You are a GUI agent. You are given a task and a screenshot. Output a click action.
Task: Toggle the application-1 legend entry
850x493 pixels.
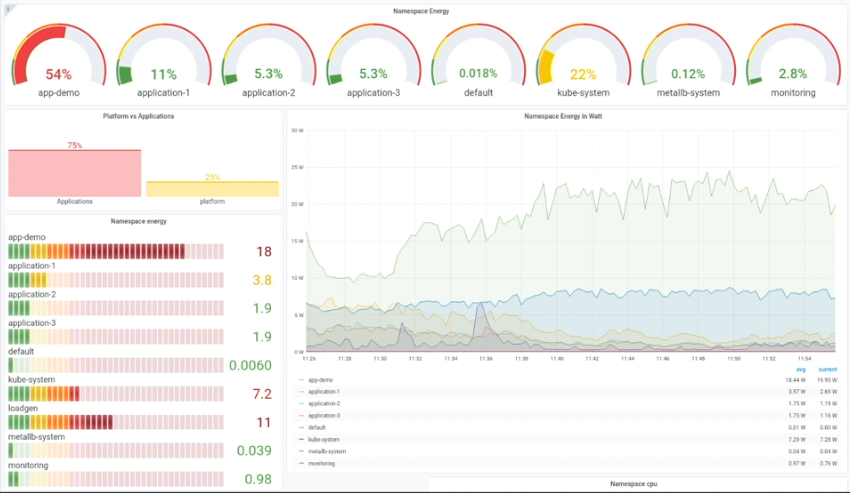point(324,392)
